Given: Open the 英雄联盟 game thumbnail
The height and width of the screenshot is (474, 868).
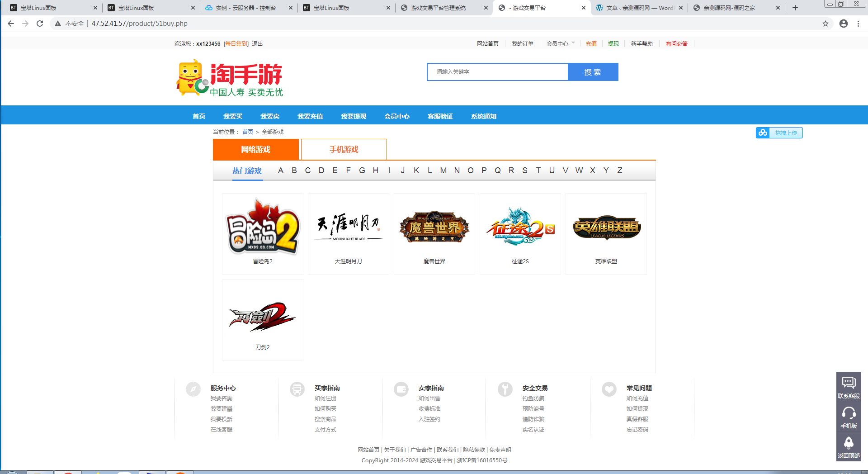Looking at the screenshot, I should (606, 233).
